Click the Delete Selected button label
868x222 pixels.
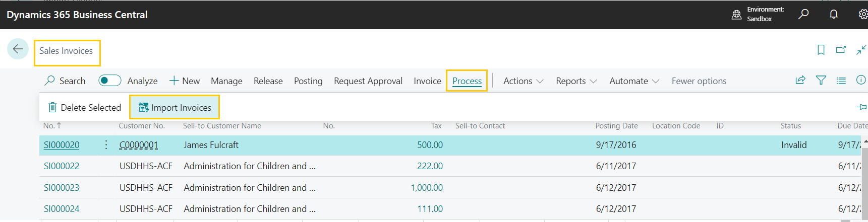point(91,108)
